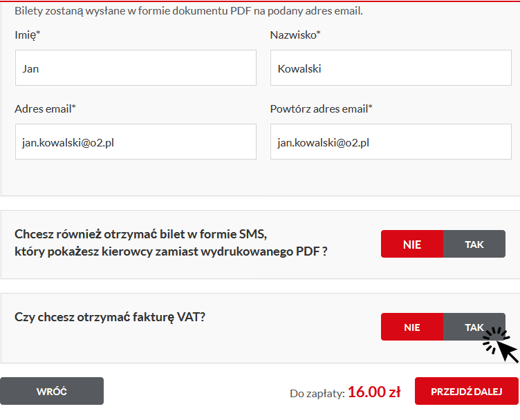Click the Adres email input field
Image resolution: width=520 pixels, height=420 pixels.
pos(136,142)
